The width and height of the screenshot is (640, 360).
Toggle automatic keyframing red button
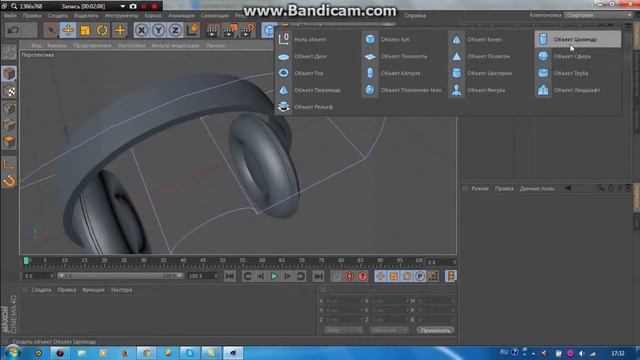coord(349,276)
